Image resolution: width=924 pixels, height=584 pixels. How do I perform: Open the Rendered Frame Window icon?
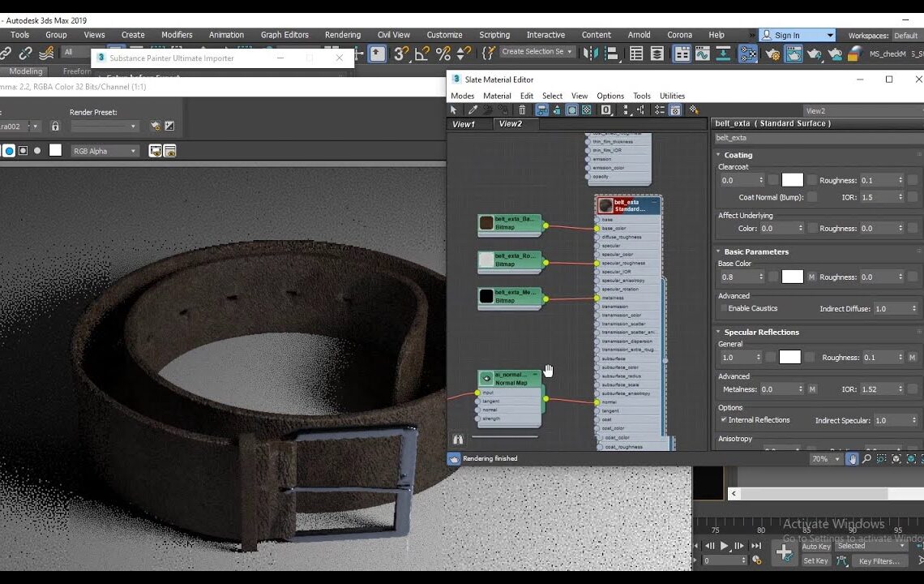tap(794, 54)
